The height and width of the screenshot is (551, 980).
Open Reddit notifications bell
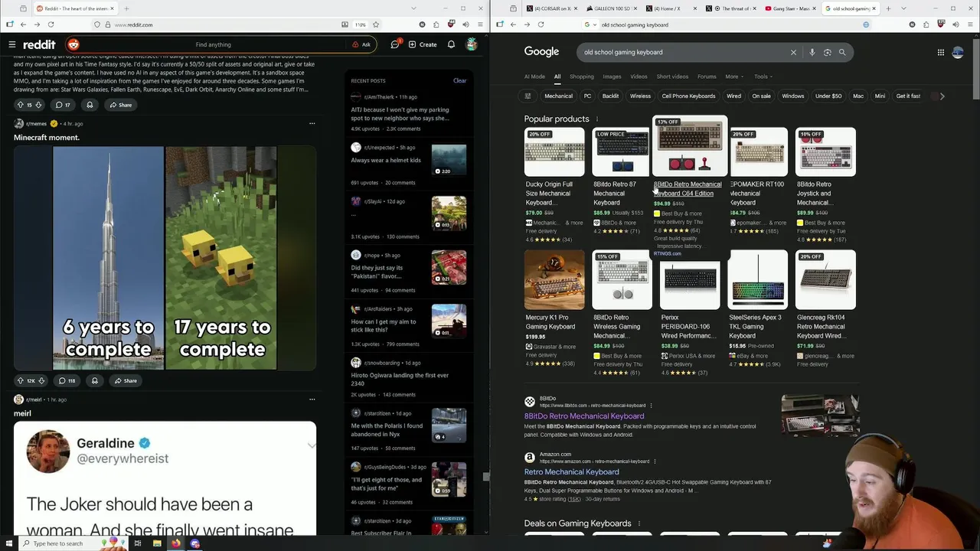[451, 44]
